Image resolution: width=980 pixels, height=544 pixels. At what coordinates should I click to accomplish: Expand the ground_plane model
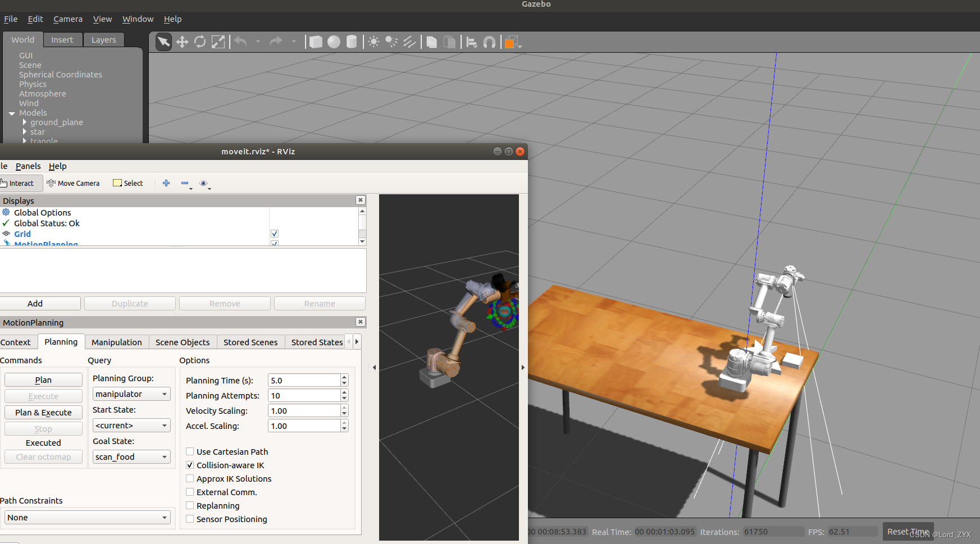click(25, 122)
